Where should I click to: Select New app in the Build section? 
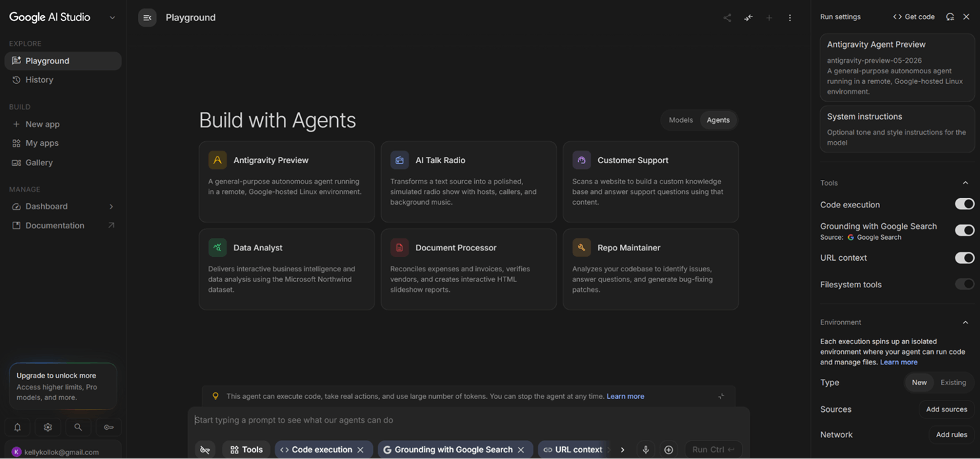point(63,125)
